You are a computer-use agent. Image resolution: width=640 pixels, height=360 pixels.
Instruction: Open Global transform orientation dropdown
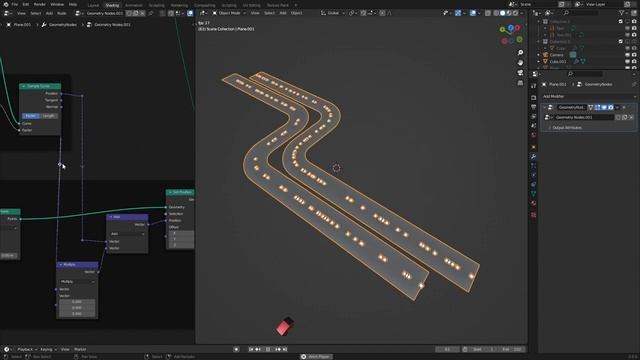[333, 13]
